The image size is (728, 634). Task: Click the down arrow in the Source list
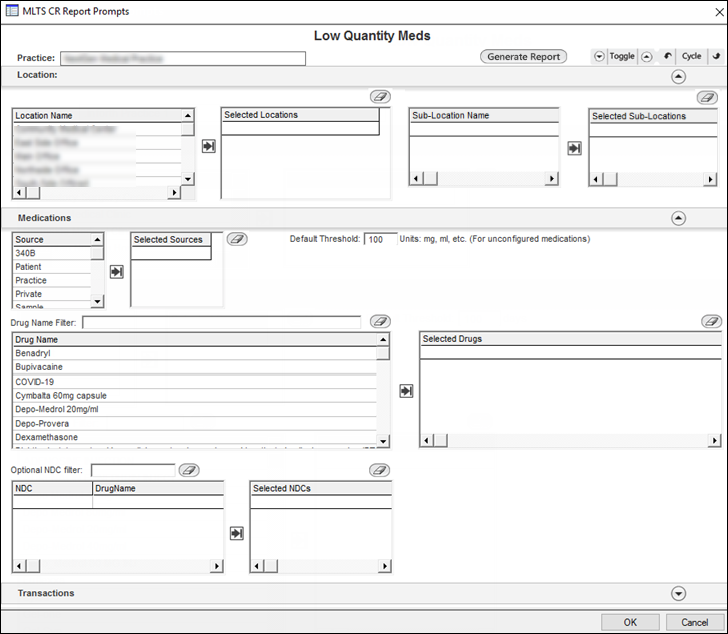pos(97,301)
